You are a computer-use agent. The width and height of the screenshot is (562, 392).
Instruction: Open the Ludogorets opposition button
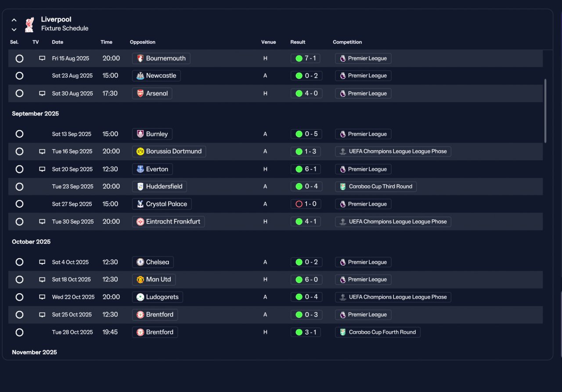pos(158,297)
